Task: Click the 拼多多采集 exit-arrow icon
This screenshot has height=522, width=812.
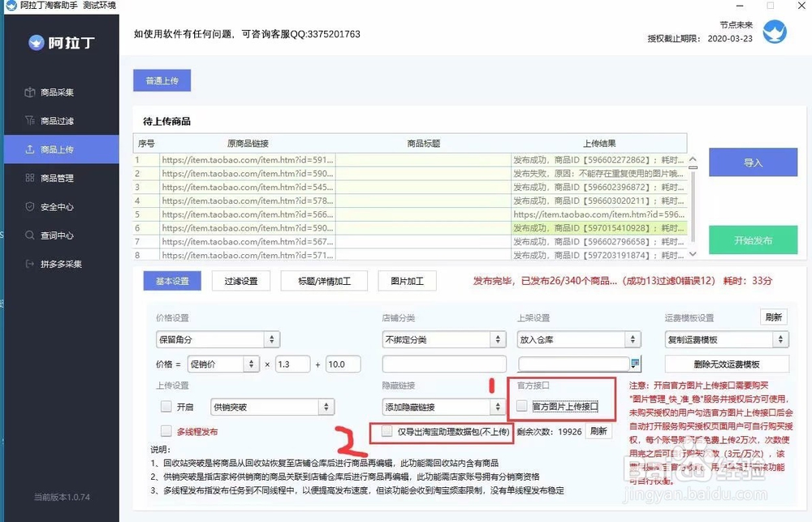Action: 30,264
